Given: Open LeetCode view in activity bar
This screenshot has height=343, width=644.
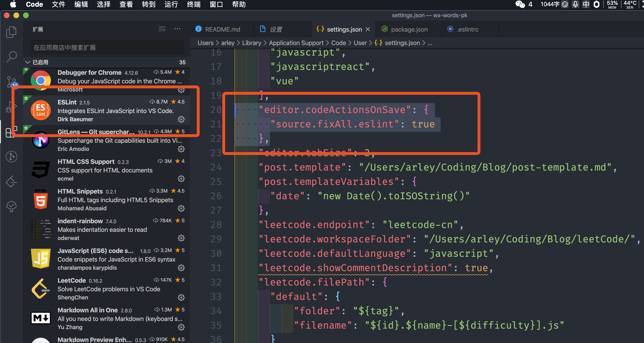Looking at the screenshot, I should (11, 182).
